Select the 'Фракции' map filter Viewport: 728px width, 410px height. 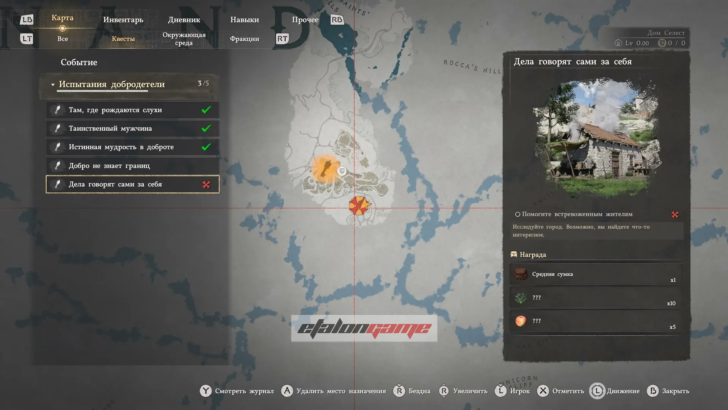pos(244,38)
